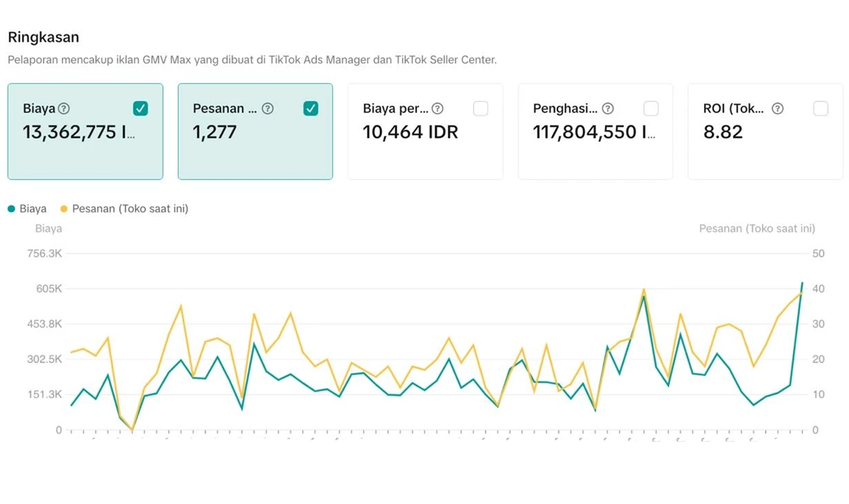Click help icon on Penghasilan card
The image size is (849, 504).
[x=608, y=109]
